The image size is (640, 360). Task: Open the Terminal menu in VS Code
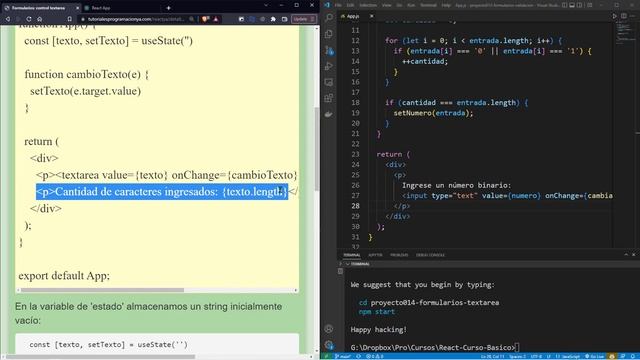pyautogui.click(x=428, y=5)
